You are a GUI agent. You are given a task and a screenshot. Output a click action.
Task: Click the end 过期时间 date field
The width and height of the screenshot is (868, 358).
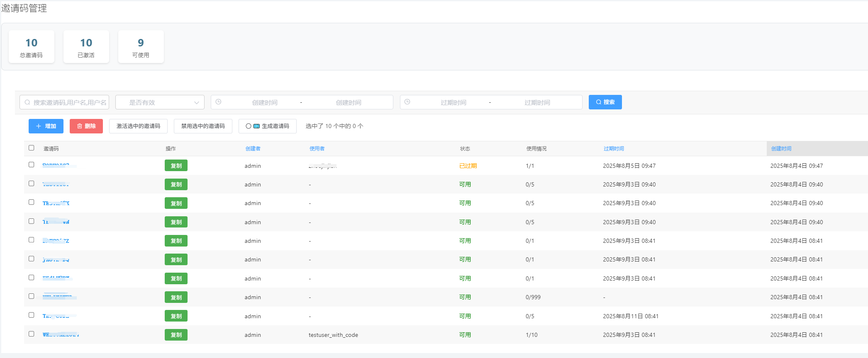[537, 102]
